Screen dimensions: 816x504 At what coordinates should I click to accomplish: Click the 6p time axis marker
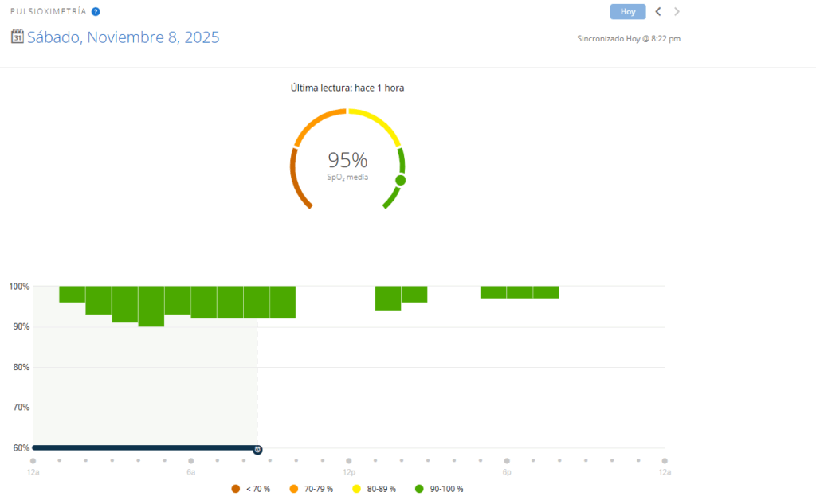(x=507, y=461)
